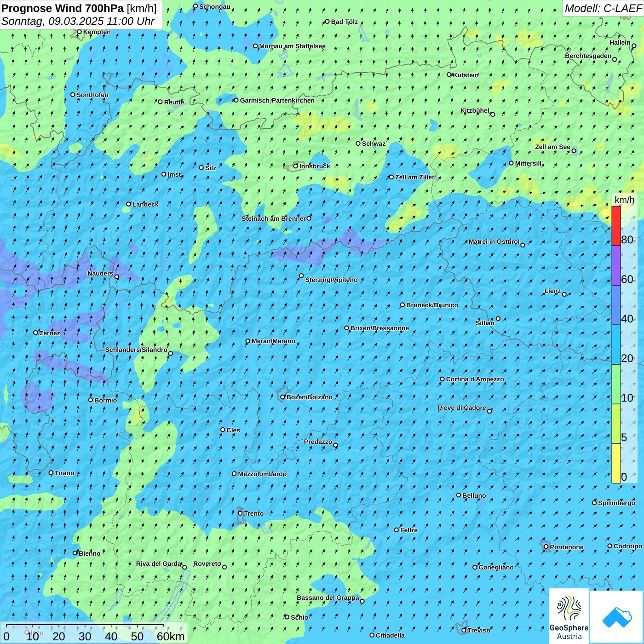The width and height of the screenshot is (644, 644).
Task: Select the blue legend band for 40–60 km/h
Action: coord(616,305)
